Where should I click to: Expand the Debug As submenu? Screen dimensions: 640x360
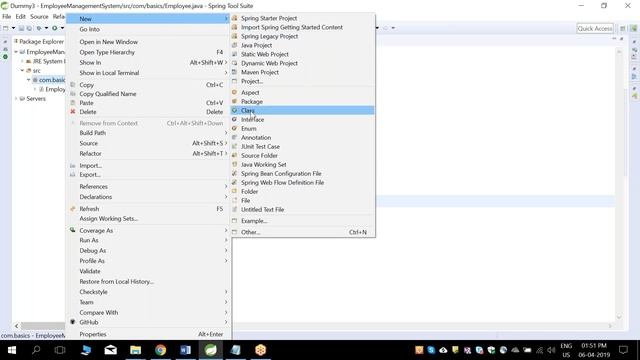point(148,251)
